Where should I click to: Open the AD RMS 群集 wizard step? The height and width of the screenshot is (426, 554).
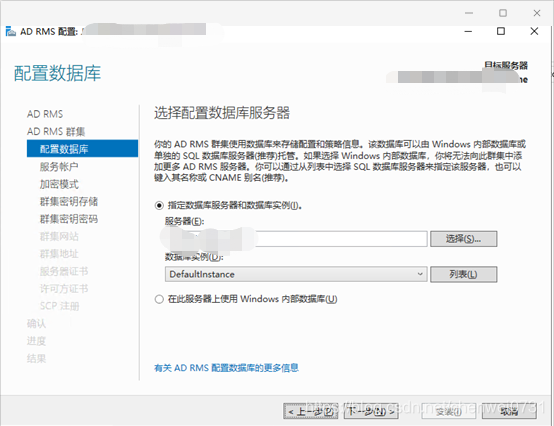(x=56, y=131)
